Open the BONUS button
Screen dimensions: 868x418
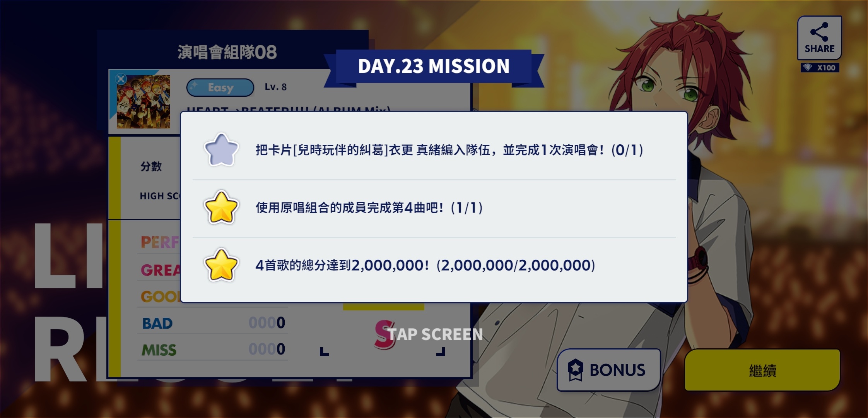pyautogui.click(x=608, y=370)
